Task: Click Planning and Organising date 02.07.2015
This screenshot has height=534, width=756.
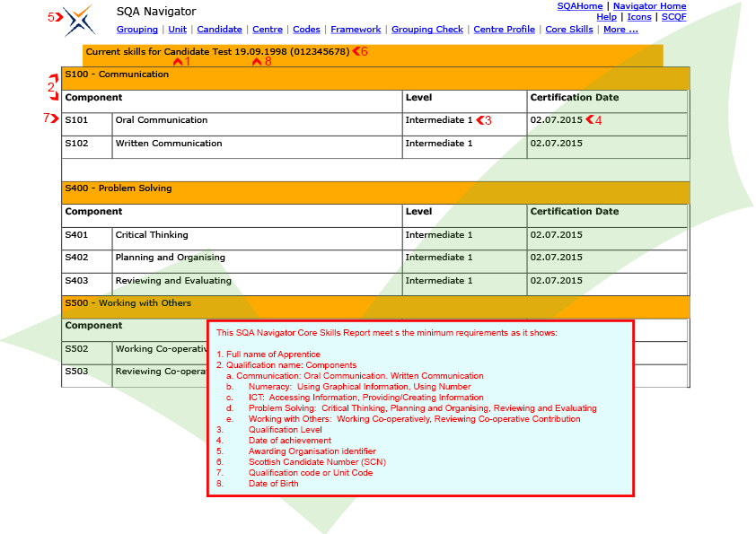Action: (607, 262)
